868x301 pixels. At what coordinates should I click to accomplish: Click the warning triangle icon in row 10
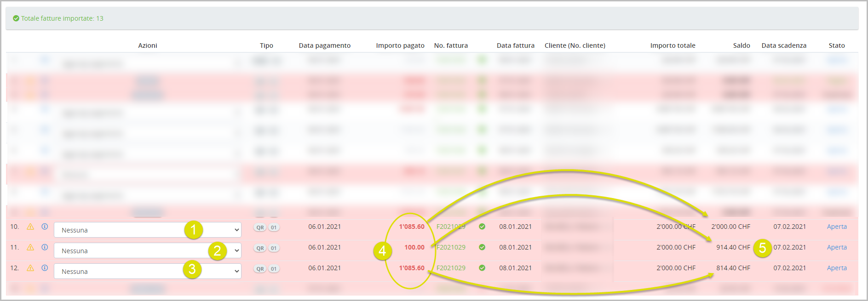click(30, 227)
